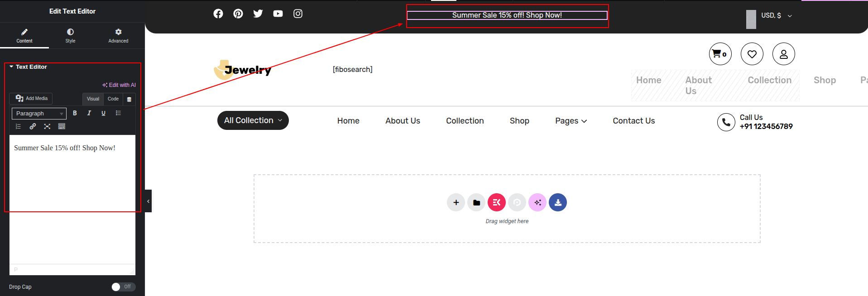Click the Edit with AI link
Image resolution: width=868 pixels, height=296 pixels.
click(x=119, y=85)
